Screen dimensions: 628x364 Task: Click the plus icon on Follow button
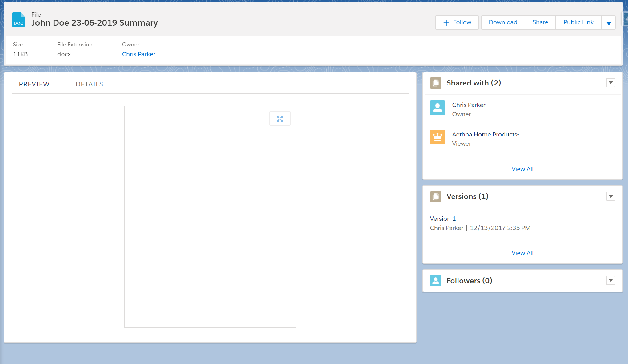[446, 23]
